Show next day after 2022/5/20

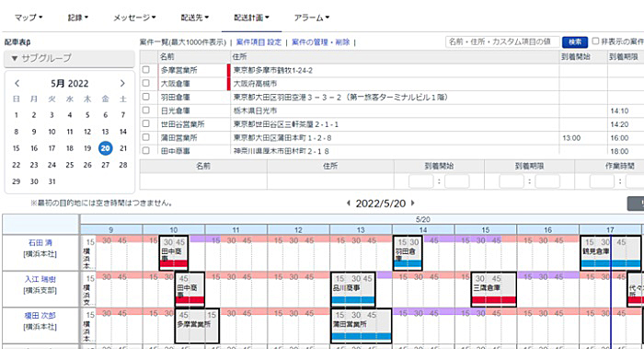pos(413,204)
